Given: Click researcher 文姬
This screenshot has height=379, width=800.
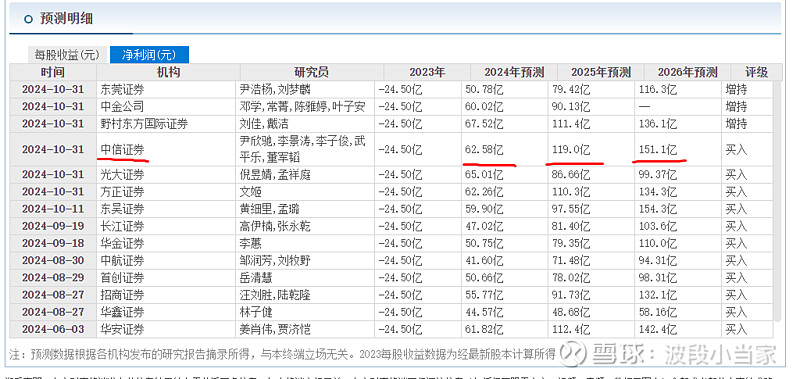Looking at the screenshot, I should click(x=251, y=192).
